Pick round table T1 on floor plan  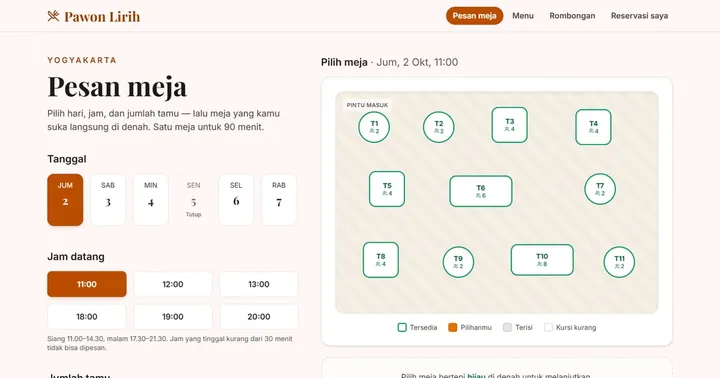pos(374,127)
